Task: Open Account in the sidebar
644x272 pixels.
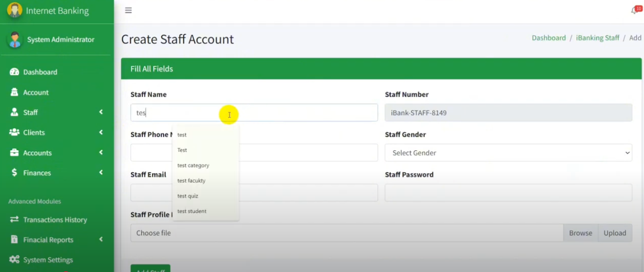Action: pyautogui.click(x=36, y=92)
